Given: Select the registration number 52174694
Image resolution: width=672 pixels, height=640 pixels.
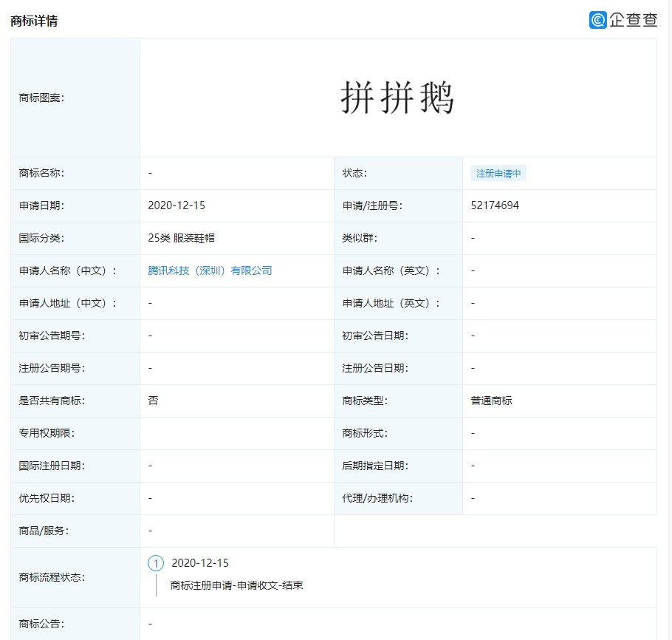Looking at the screenshot, I should click(495, 205).
